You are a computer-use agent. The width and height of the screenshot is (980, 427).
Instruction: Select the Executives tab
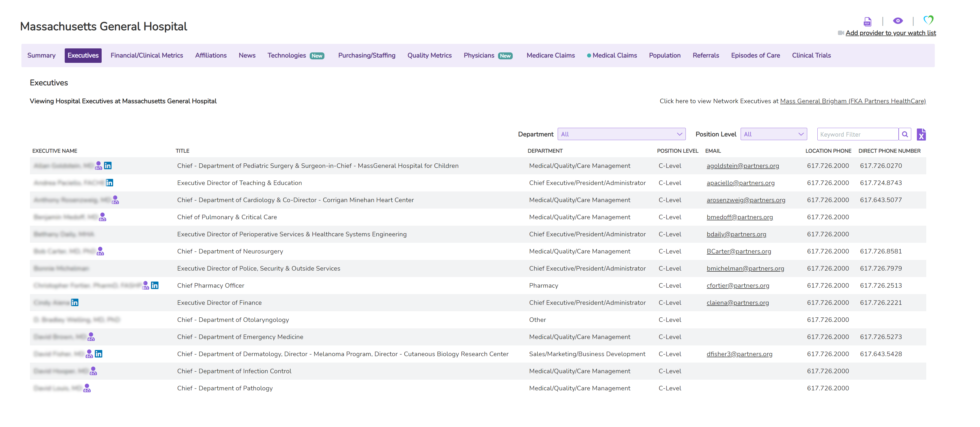(83, 56)
